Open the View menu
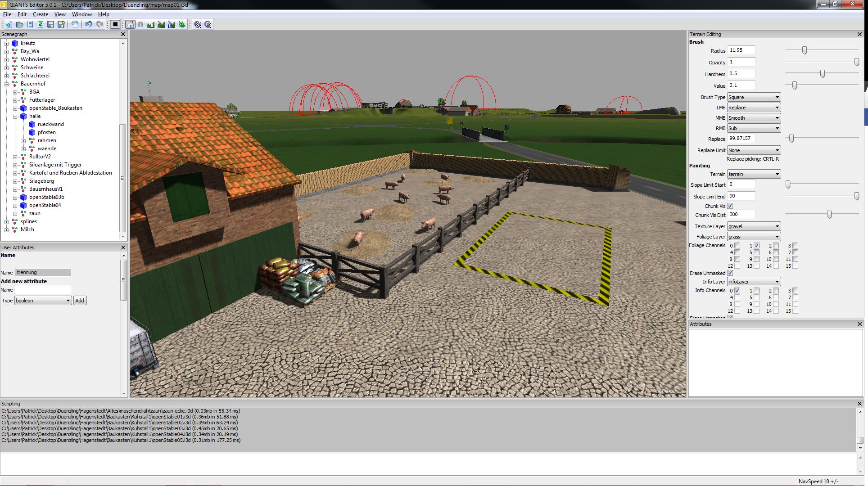 coord(60,14)
